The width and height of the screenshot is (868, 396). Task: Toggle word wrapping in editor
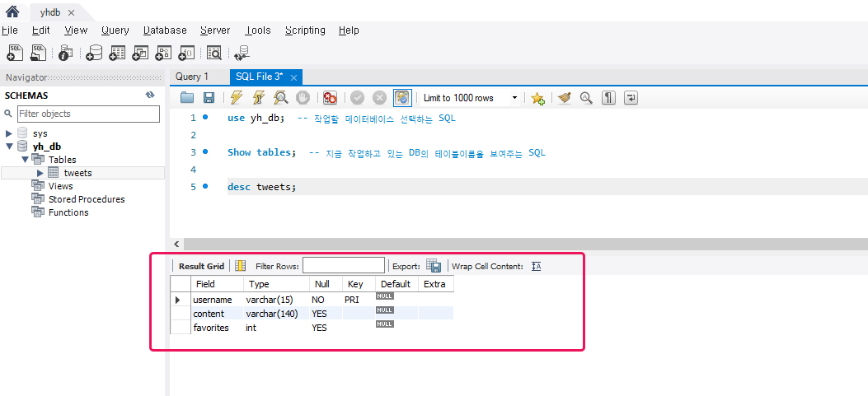[x=631, y=98]
